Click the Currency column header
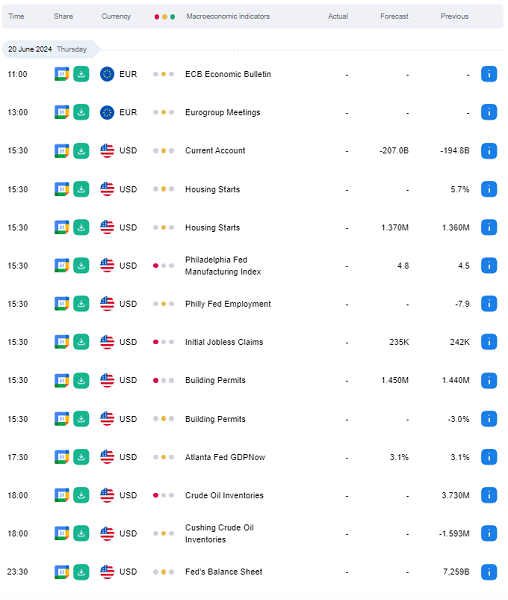 point(116,16)
